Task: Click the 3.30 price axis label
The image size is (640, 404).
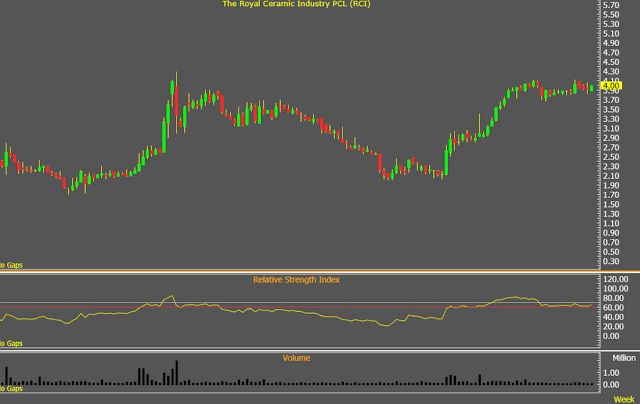Action: tap(611, 119)
